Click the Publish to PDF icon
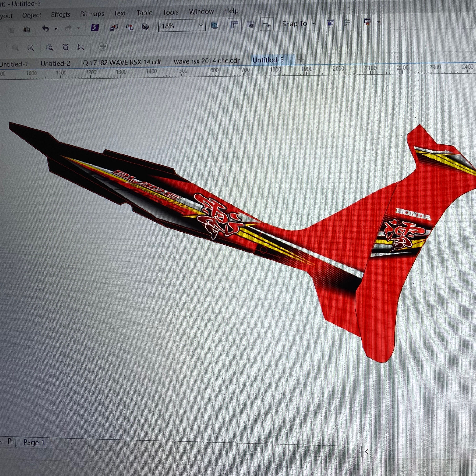Screen dimensions: 476x476 click(145, 27)
